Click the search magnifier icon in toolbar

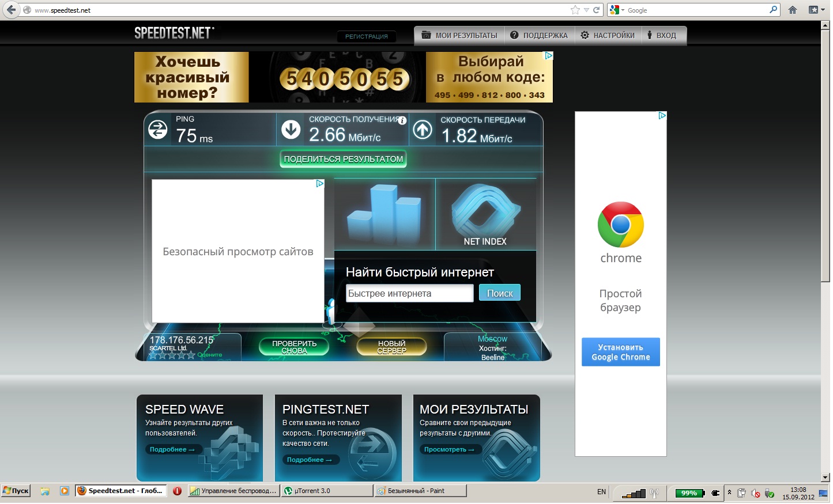774,10
